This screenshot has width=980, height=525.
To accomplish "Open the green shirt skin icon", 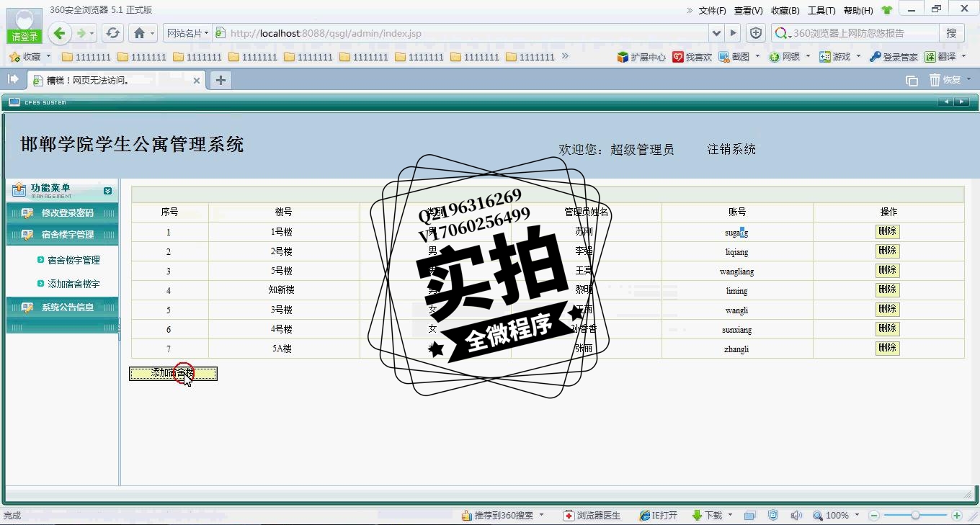I will coord(886,10).
